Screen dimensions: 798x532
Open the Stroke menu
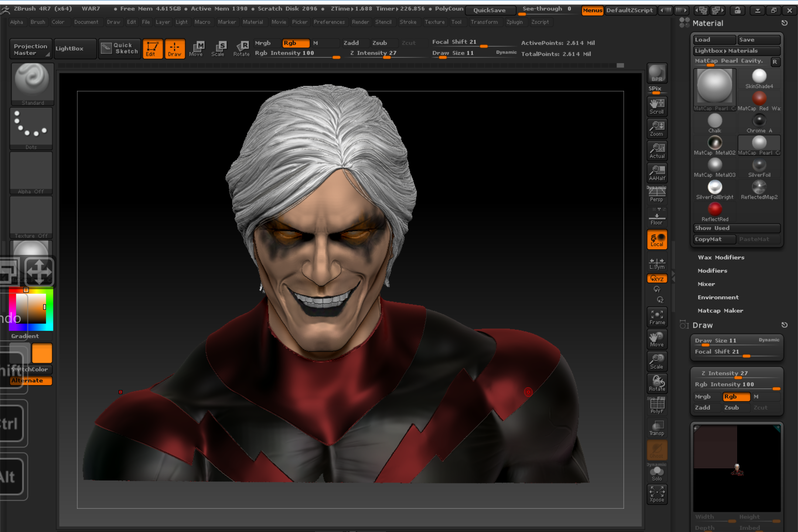pos(408,22)
